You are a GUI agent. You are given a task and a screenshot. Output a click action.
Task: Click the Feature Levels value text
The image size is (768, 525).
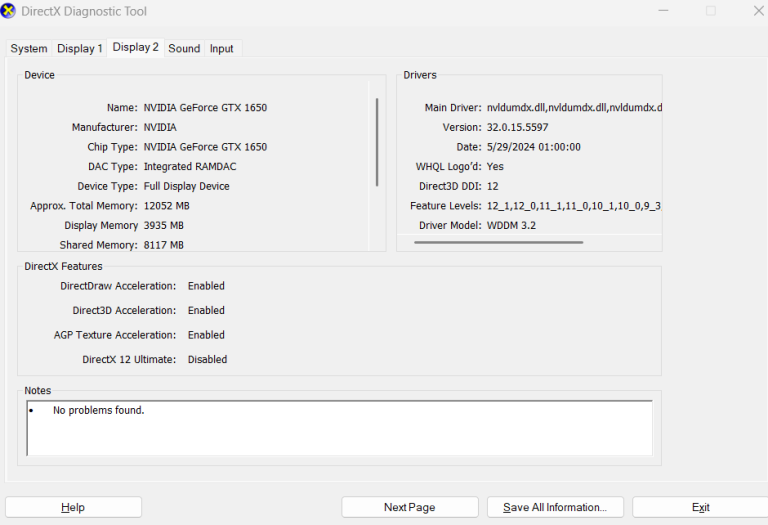pyautogui.click(x=574, y=206)
